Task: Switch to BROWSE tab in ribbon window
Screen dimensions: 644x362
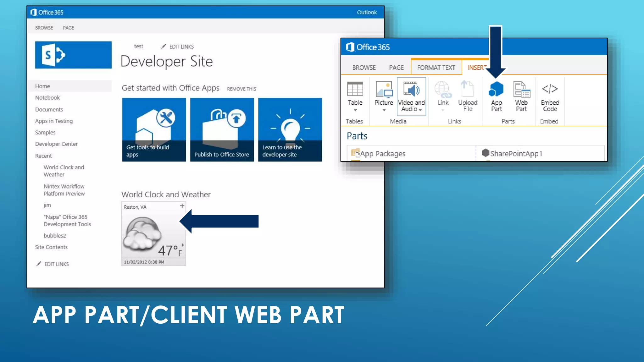Action: point(364,68)
